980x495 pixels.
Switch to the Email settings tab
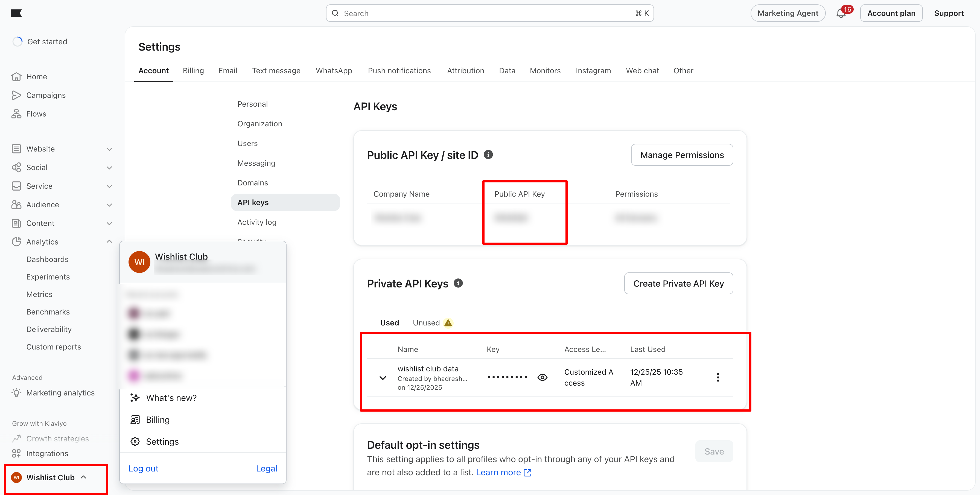coord(228,71)
